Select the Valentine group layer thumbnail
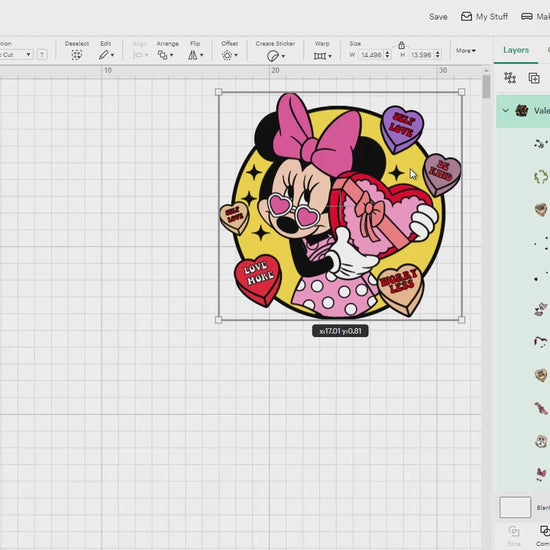550x550 pixels. tap(522, 110)
